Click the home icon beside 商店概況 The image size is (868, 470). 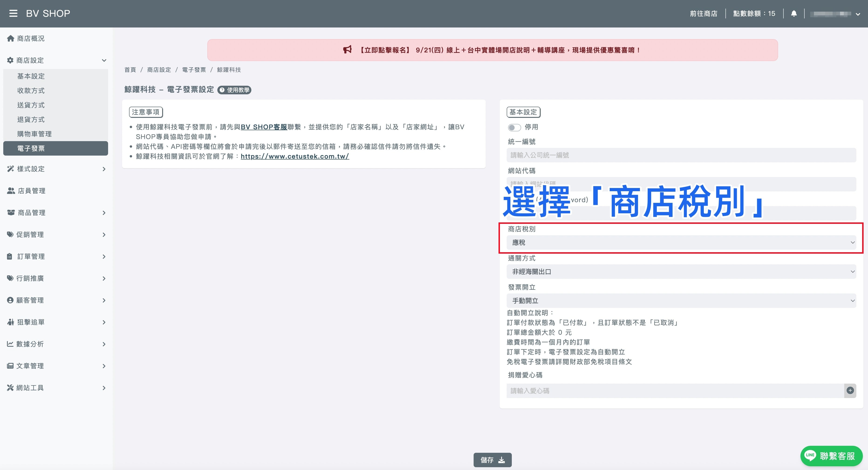[10, 38]
